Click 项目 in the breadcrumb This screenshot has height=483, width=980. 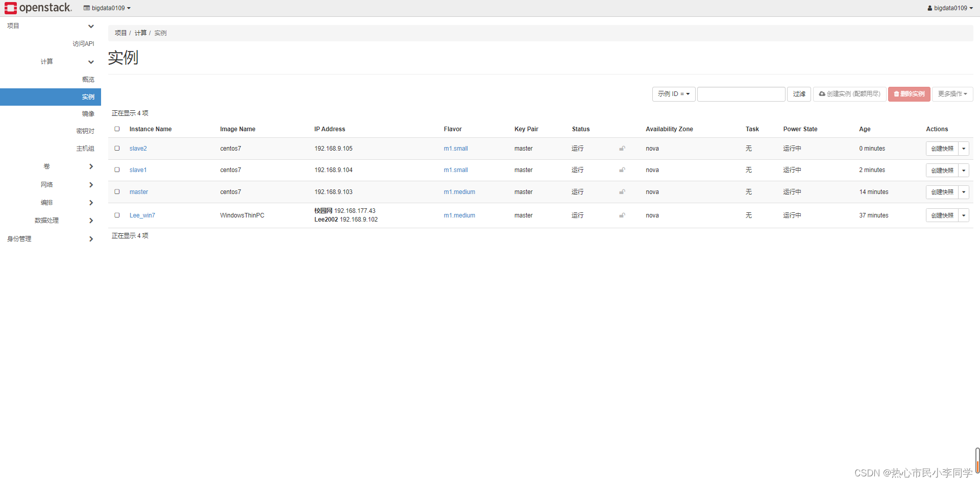pyautogui.click(x=120, y=33)
